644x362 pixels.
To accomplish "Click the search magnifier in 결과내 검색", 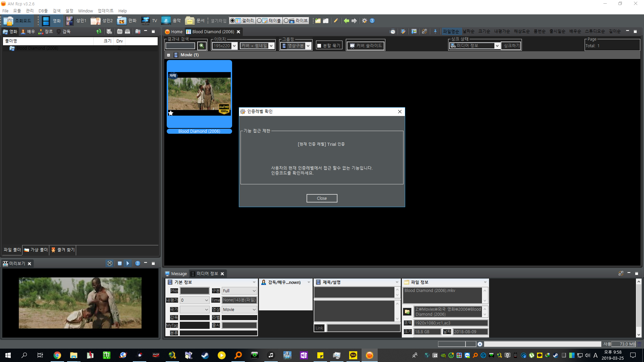I will pos(201,46).
